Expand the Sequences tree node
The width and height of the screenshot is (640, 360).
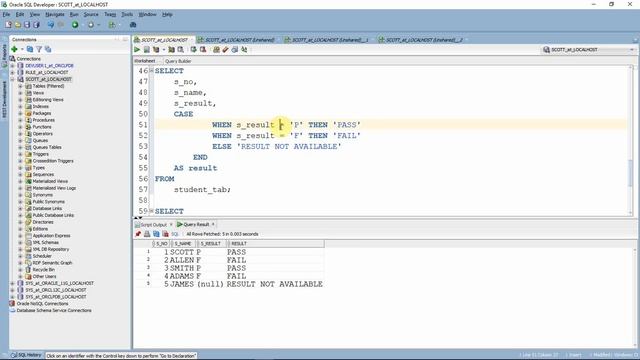pos(20,175)
